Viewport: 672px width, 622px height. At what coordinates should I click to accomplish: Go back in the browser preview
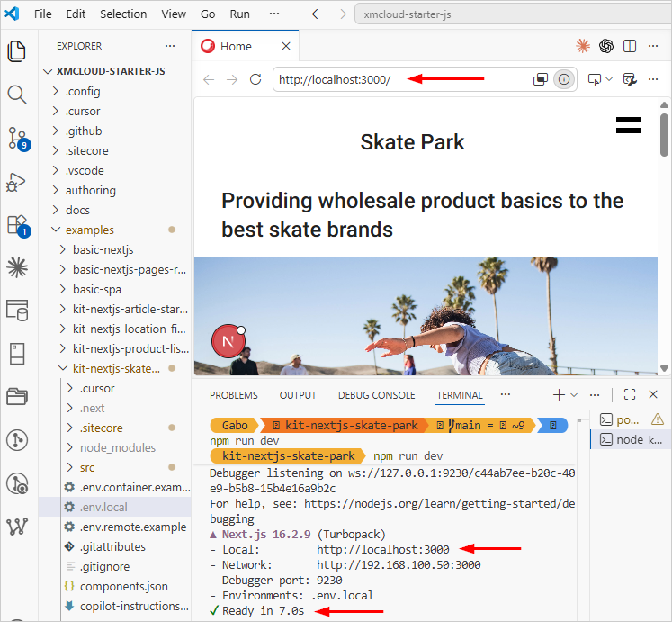tap(209, 79)
